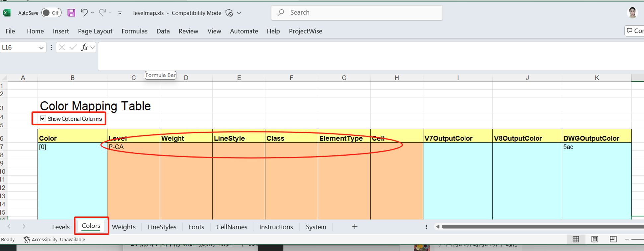Screen dimensions: 644x251
Task: Open the Undo history dropdown arrow
Action: coord(92,13)
